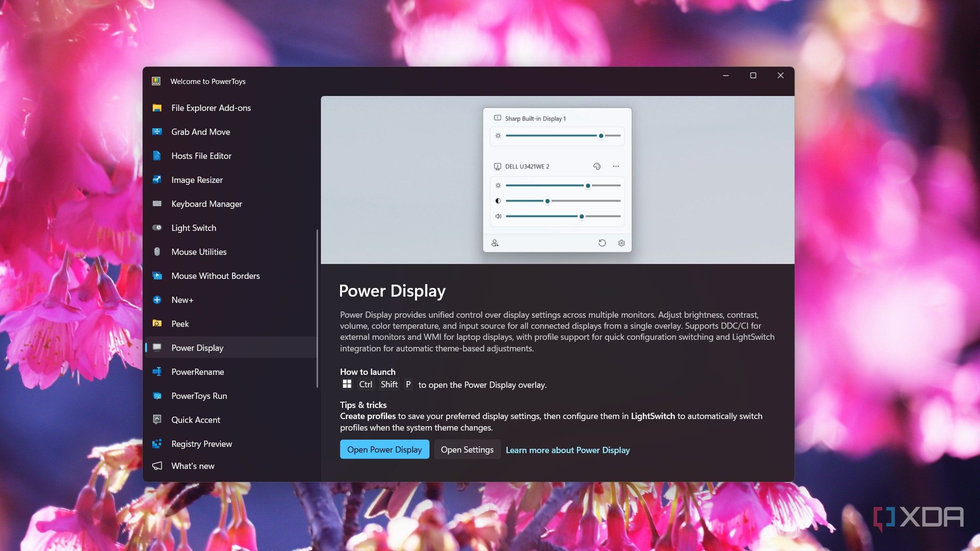Click the Open Power Display button

tap(384, 449)
